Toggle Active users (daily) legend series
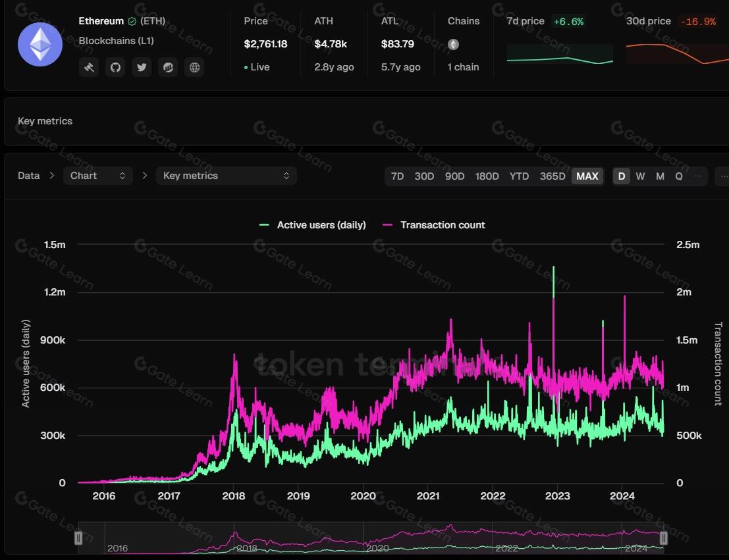Screen dimensions: 729x560 pos(313,225)
